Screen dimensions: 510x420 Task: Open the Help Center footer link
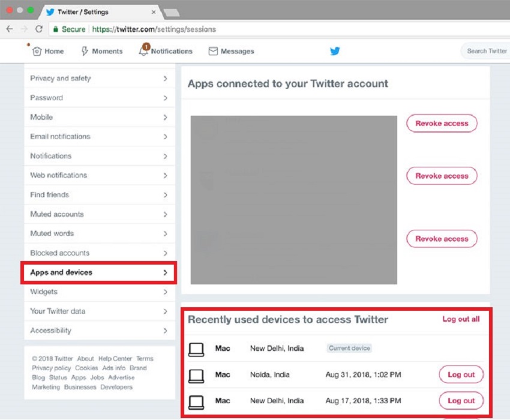(x=115, y=359)
